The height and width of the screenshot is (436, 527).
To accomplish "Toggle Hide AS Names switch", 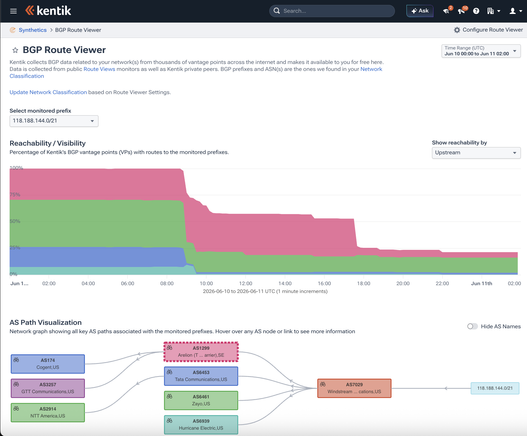I will pyautogui.click(x=472, y=326).
